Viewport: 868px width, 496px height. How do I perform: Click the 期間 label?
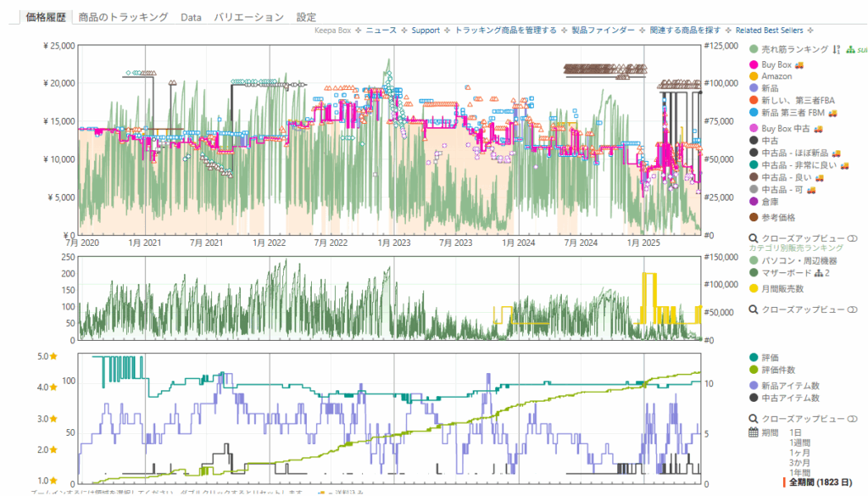point(770,432)
